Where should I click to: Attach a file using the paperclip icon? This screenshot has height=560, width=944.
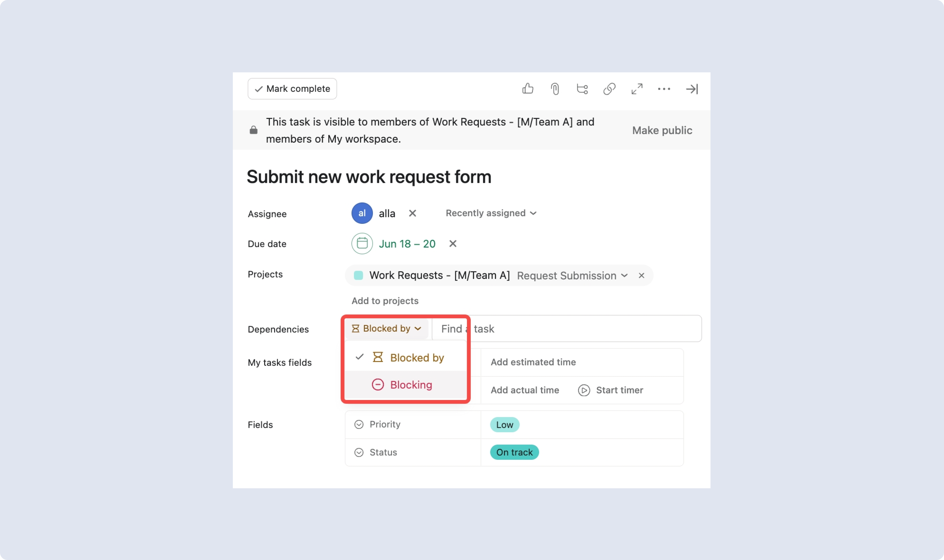click(x=555, y=89)
